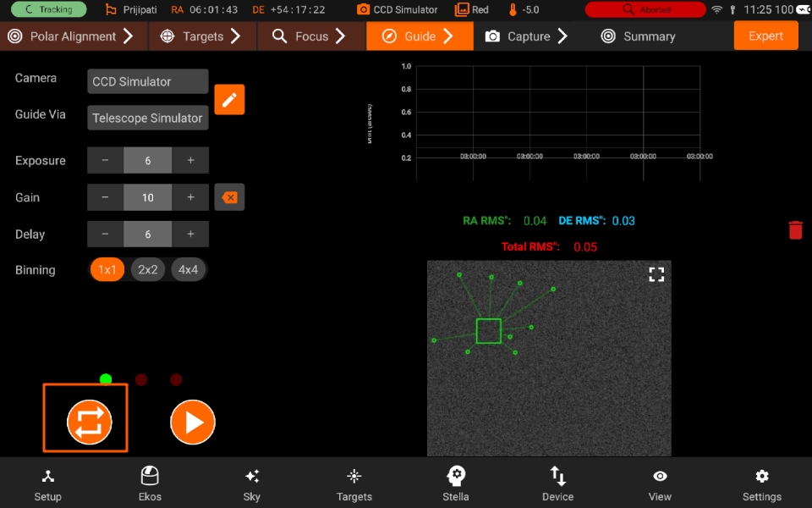The width and height of the screenshot is (812, 508).
Task: Select 1x1 binning
Action: coord(107,269)
